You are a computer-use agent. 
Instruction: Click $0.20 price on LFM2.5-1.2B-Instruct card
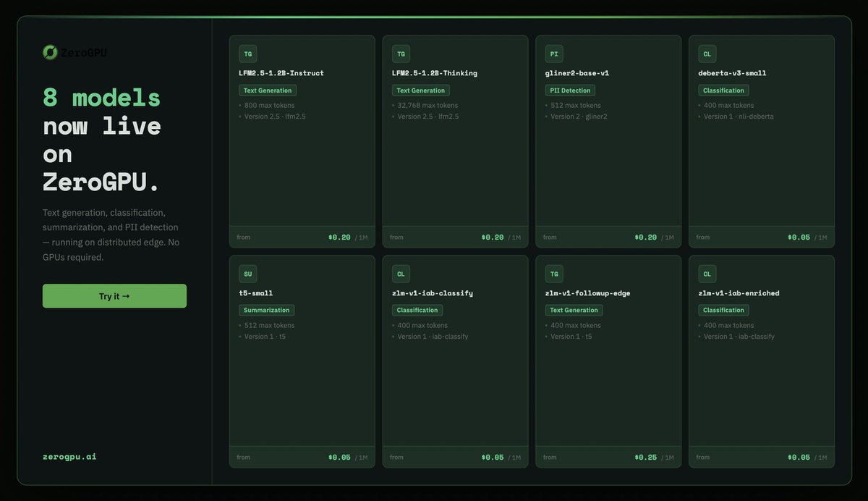point(339,237)
